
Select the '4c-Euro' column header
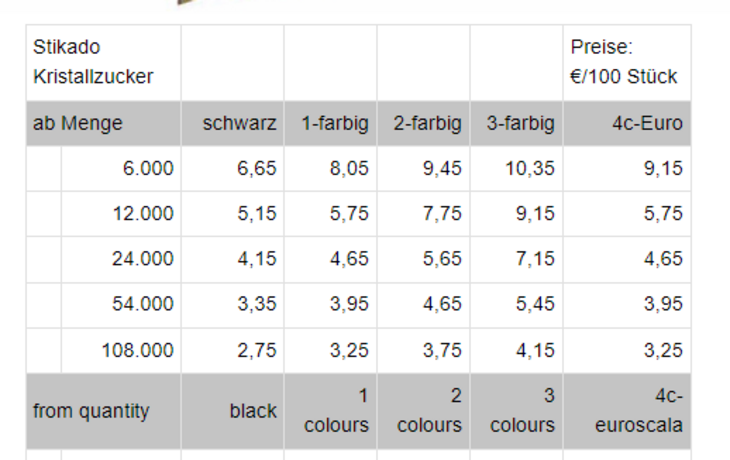click(627, 123)
